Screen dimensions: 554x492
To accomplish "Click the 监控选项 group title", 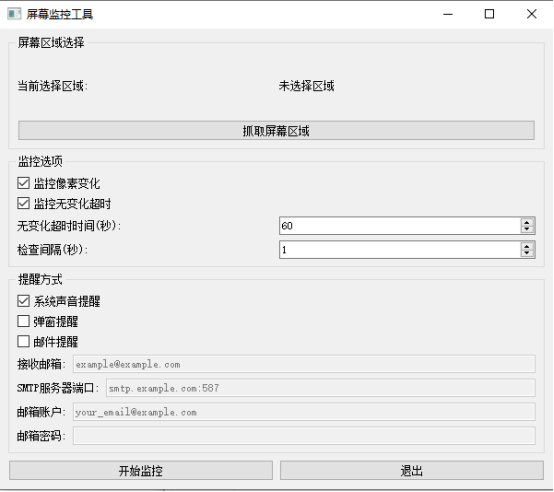I will coord(40,161).
